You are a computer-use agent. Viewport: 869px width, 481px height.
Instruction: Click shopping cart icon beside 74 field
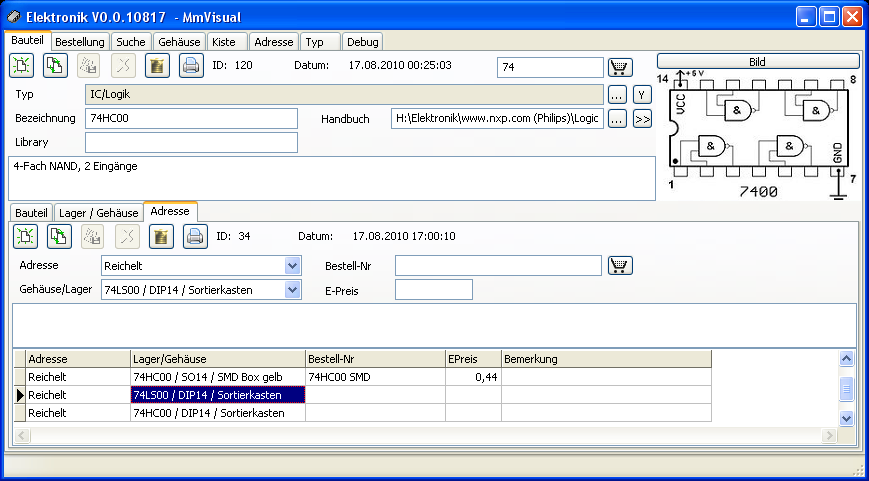pos(620,68)
